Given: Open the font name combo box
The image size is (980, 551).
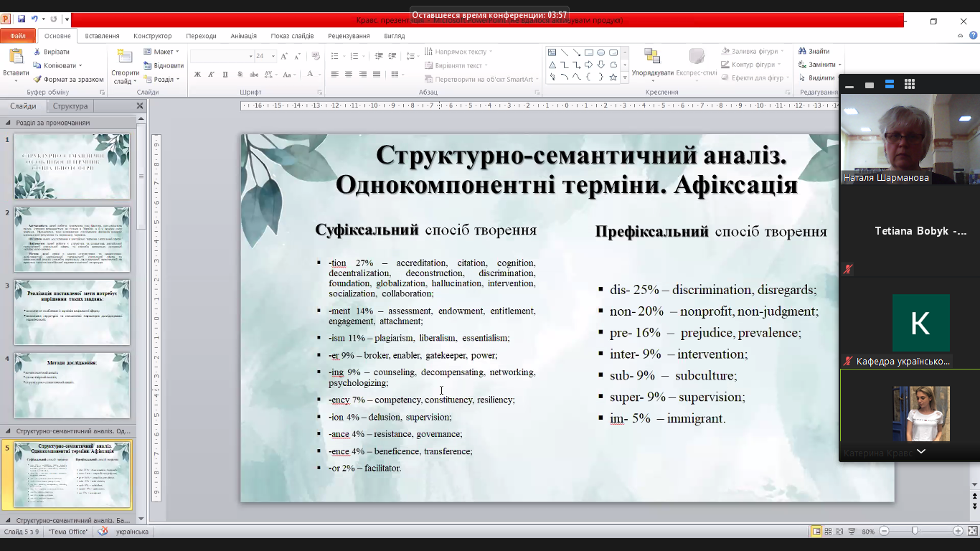Looking at the screenshot, I should [222, 56].
